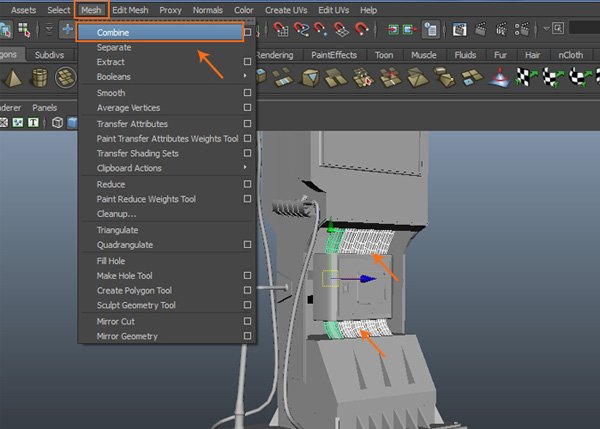
Task: Click the pyramid primitive shelf icon
Action: pos(13,78)
